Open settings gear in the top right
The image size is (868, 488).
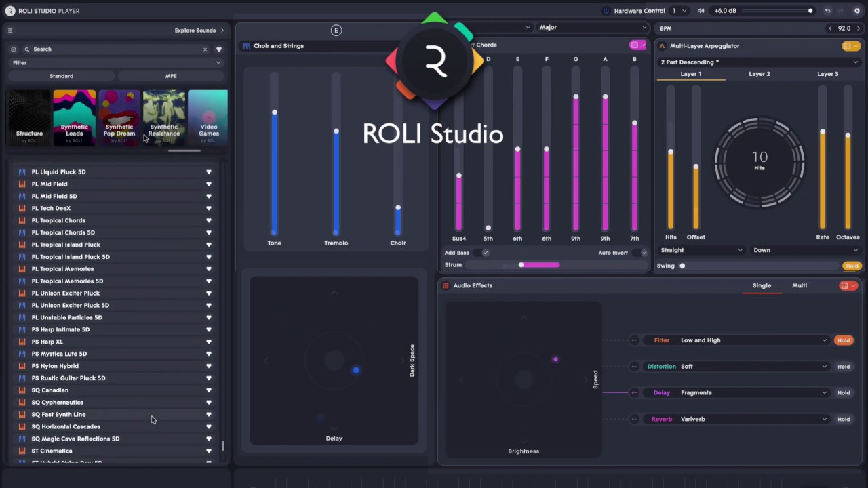tap(859, 11)
